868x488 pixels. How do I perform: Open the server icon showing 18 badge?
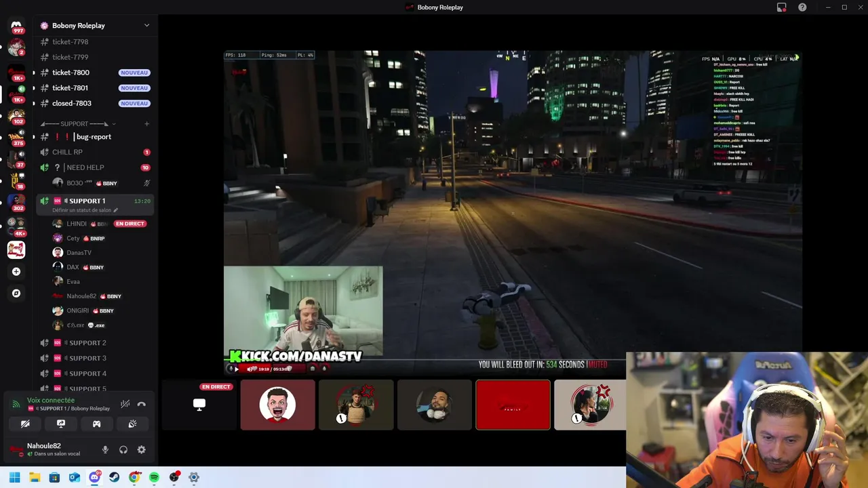pos(16,181)
